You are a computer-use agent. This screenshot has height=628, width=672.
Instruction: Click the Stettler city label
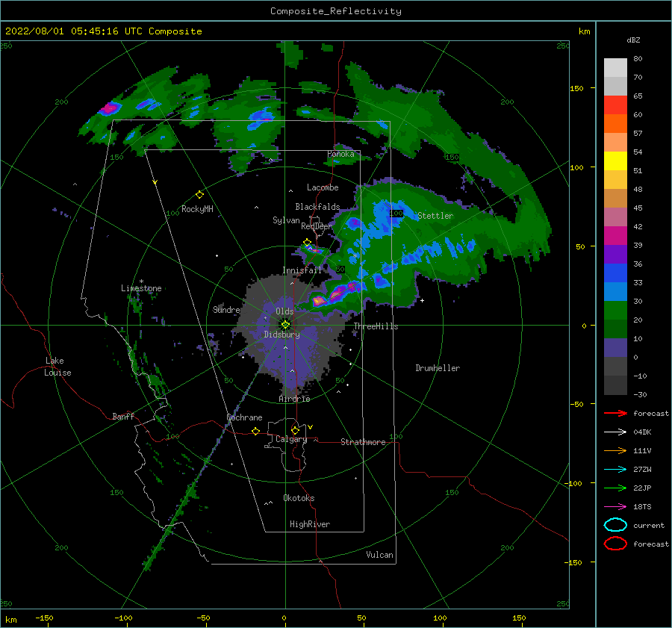click(x=435, y=216)
